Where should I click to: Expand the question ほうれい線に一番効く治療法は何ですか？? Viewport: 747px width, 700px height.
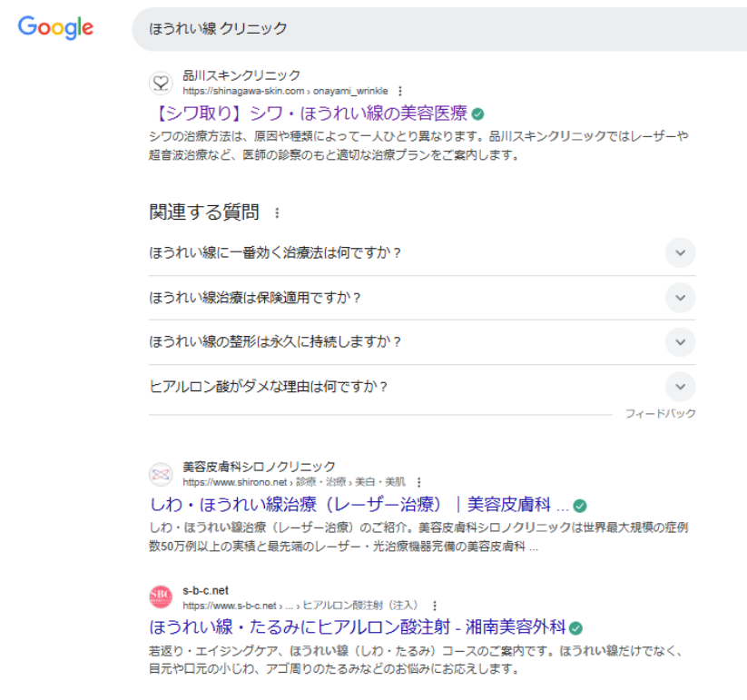coord(680,253)
